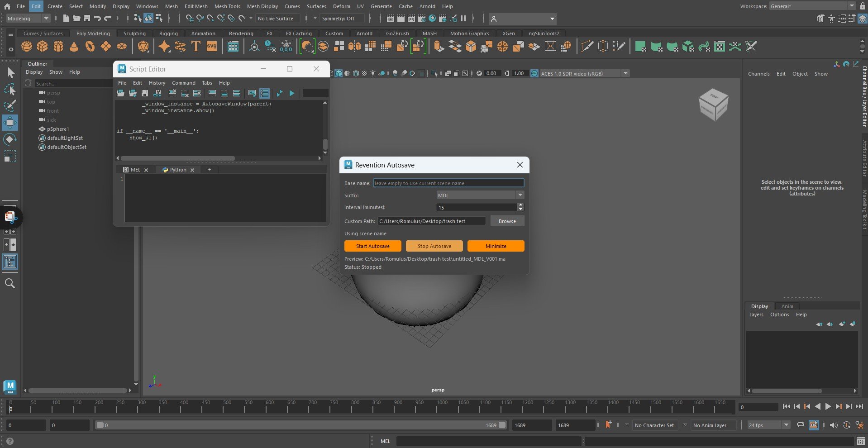Open the Suffix MDL dropdown
This screenshot has height=448, width=868.
point(480,195)
